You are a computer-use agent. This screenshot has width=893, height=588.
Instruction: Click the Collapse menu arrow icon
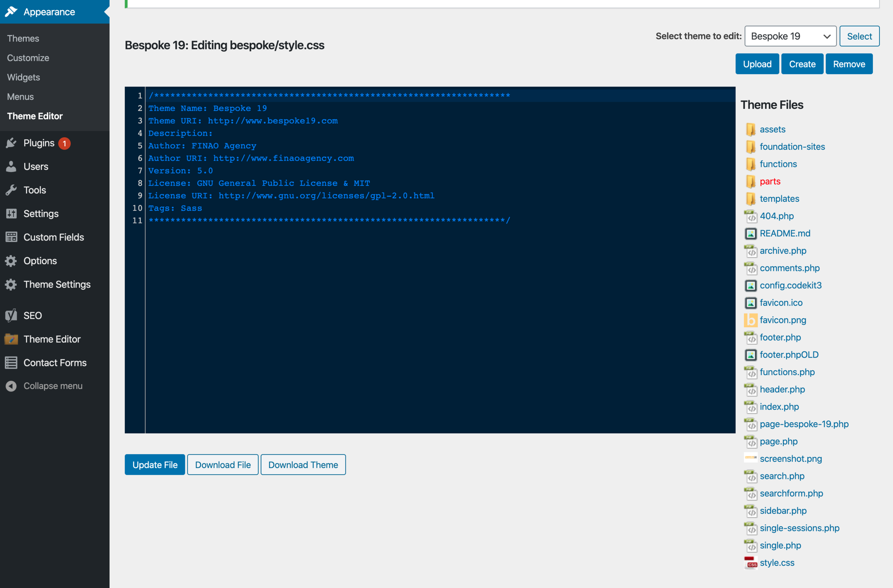coord(11,386)
